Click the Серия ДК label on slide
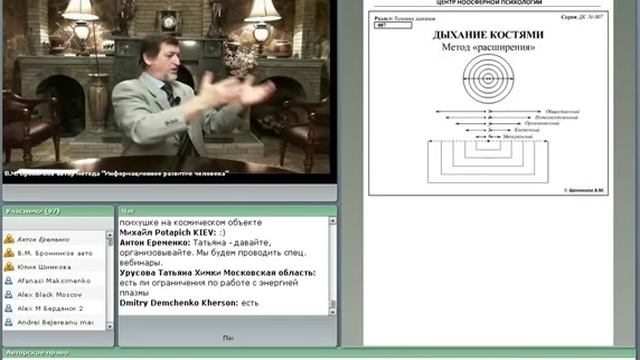This screenshot has width=640, height=360. 582,17
